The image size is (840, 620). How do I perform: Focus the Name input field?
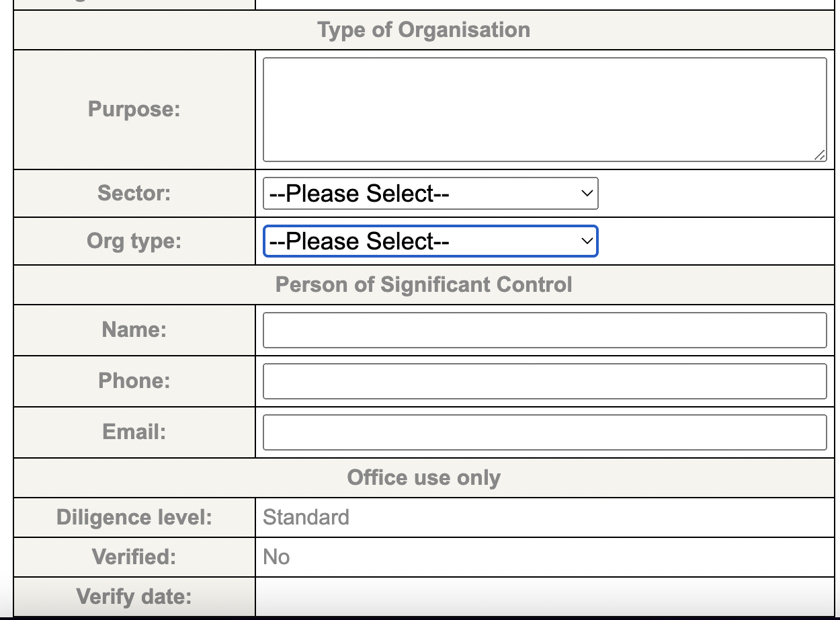pyautogui.click(x=544, y=330)
